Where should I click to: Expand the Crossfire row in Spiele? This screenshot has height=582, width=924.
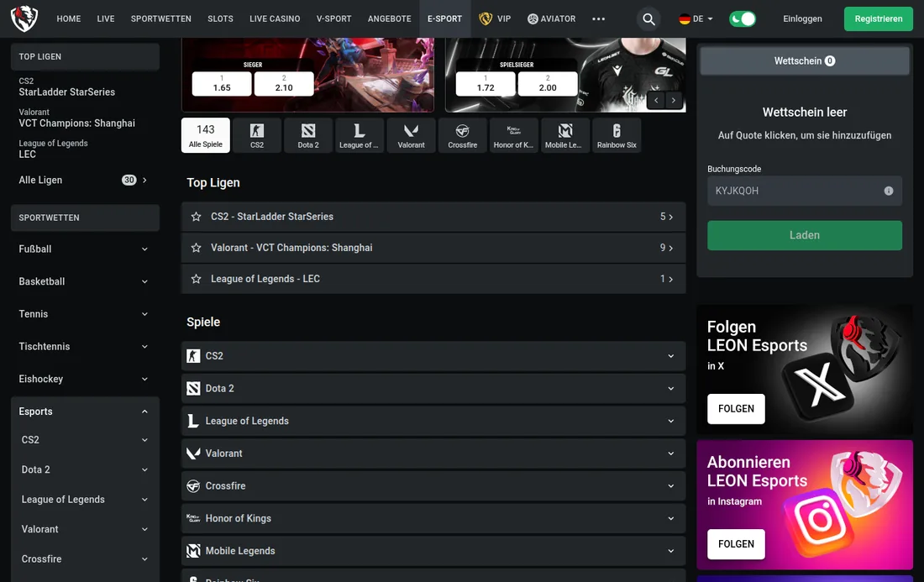pyautogui.click(x=433, y=486)
